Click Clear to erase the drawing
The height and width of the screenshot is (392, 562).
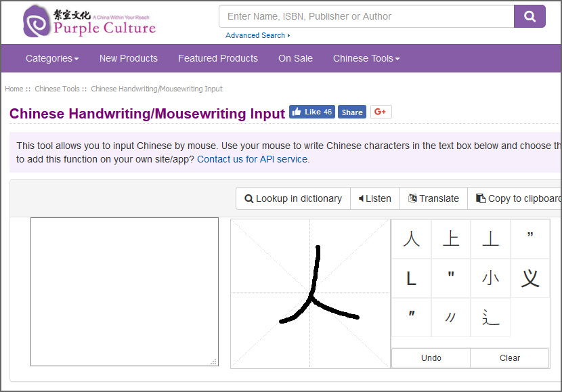509,358
